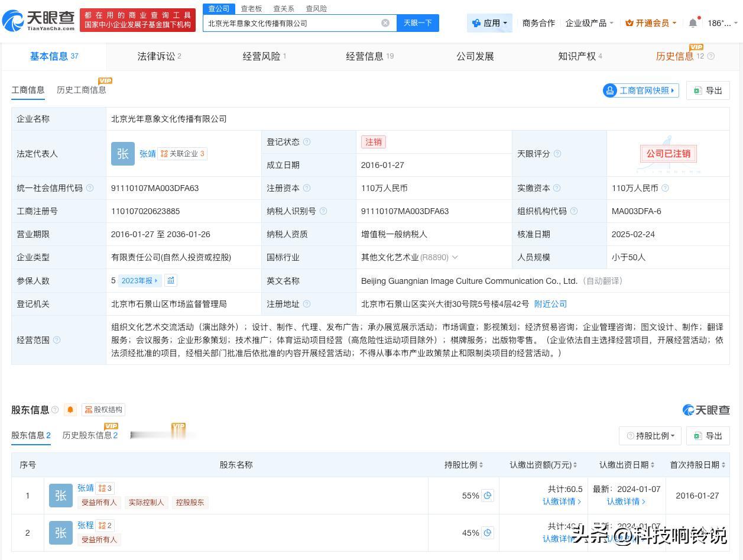This screenshot has height=560, width=743.
Task: Expand the 应用 dropdown
Action: click(x=489, y=23)
